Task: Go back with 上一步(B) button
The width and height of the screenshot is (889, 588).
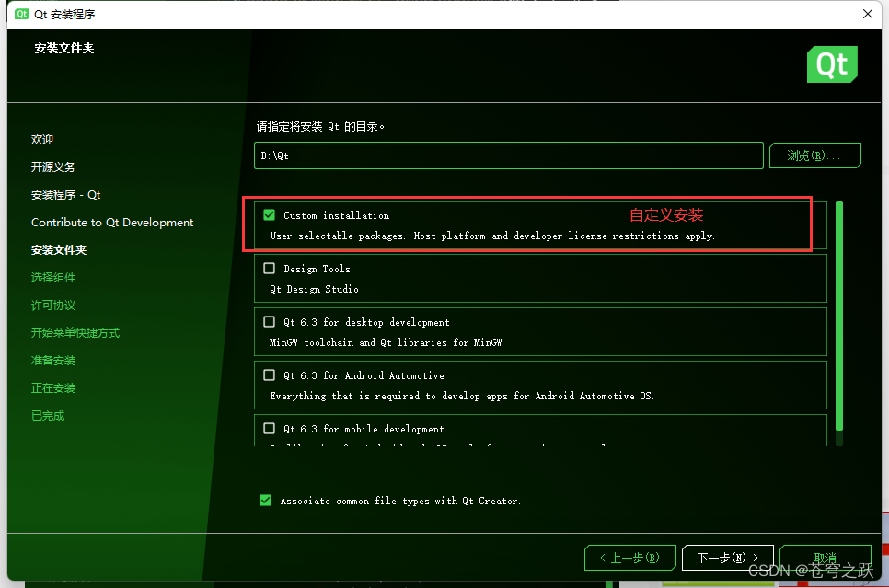Action: 629,558
